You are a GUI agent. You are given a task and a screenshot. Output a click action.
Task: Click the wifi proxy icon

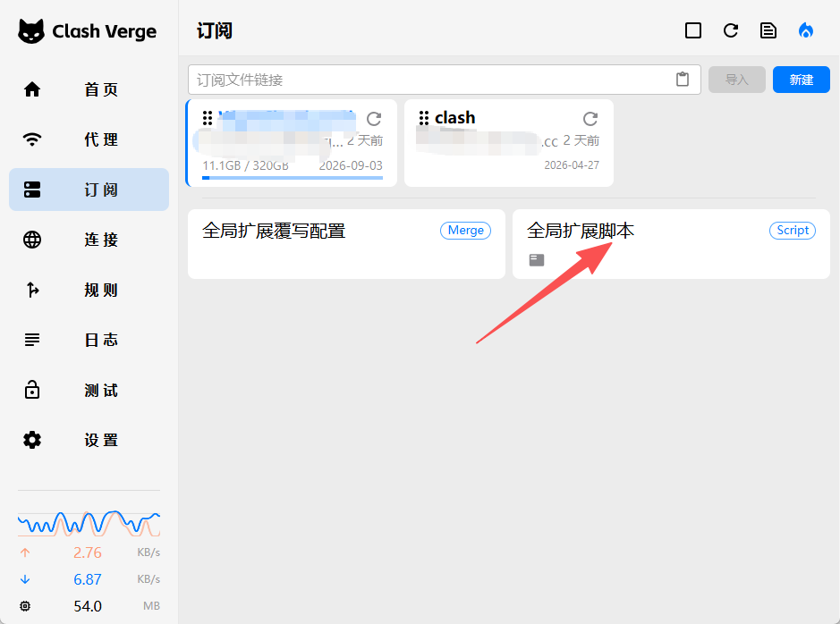32,139
